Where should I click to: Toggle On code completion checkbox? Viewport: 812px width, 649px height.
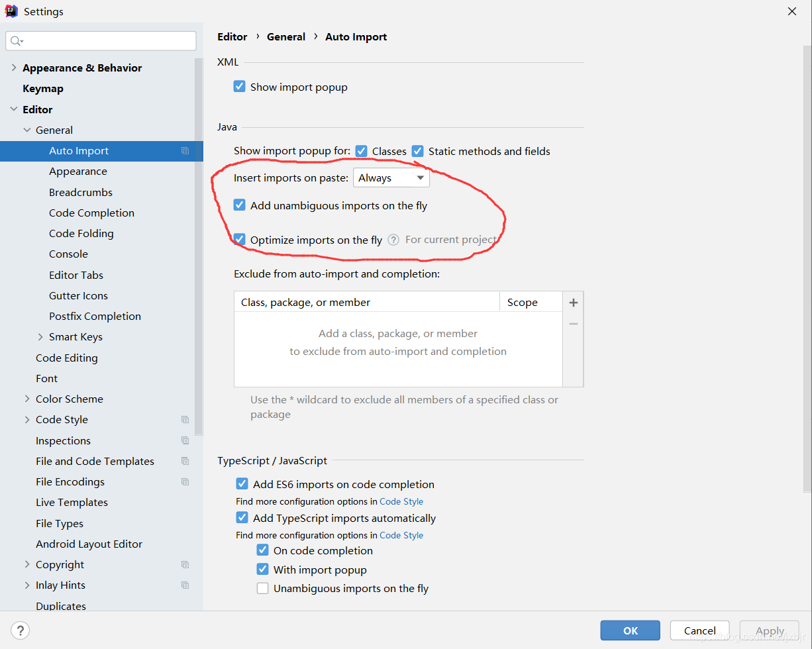(x=263, y=550)
